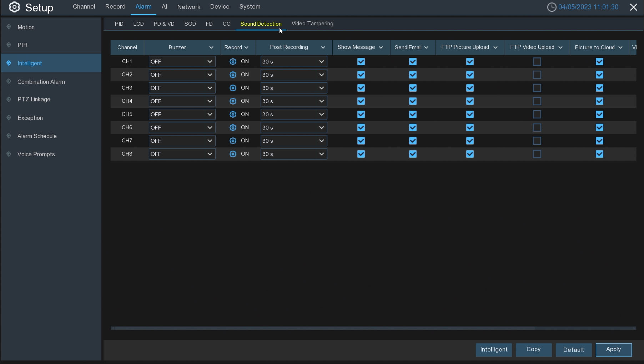Image resolution: width=644 pixels, height=364 pixels.
Task: Open the CH3 Buzzer dropdown
Action: [x=182, y=88]
